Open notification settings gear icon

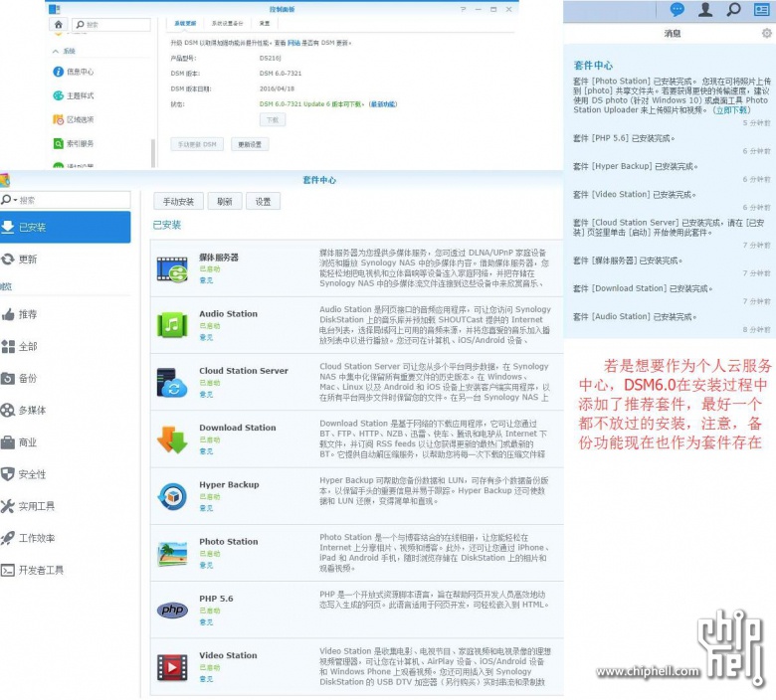[x=766, y=33]
